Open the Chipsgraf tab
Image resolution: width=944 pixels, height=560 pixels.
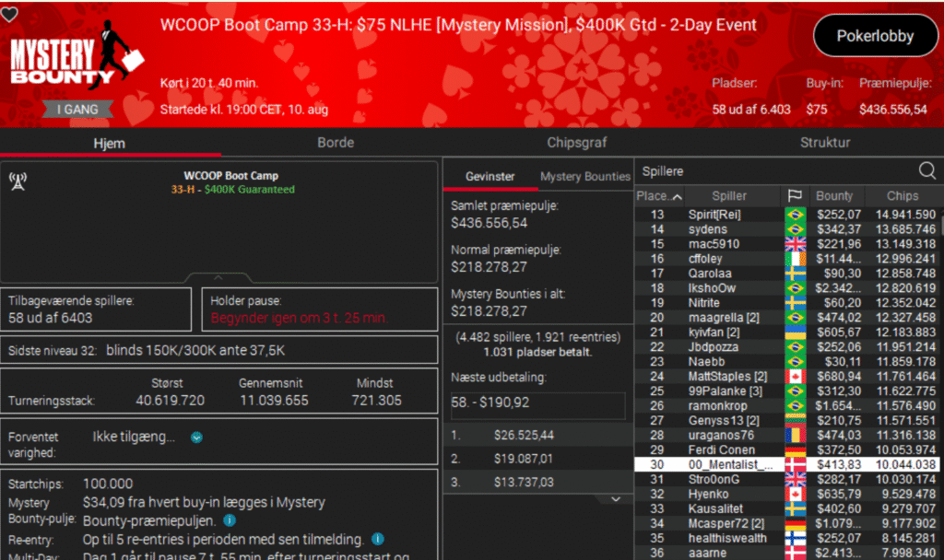pyautogui.click(x=577, y=143)
